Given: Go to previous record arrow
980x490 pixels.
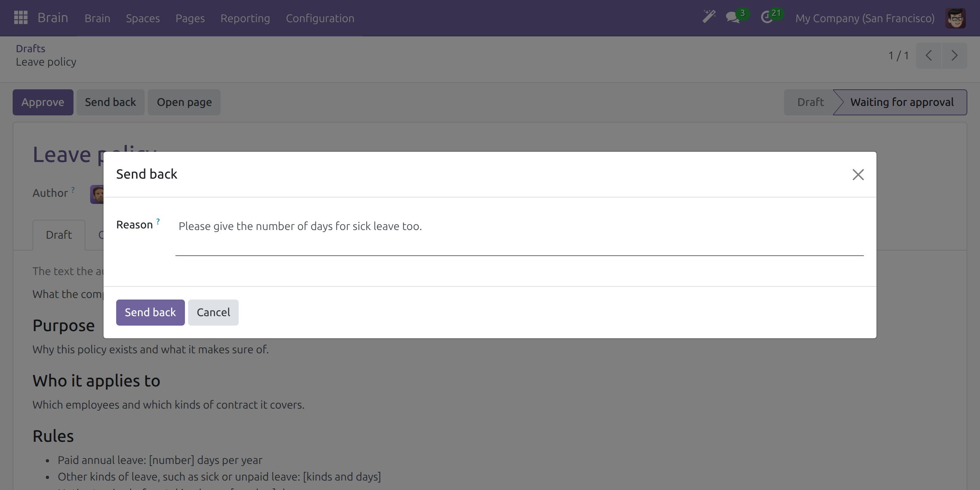Looking at the screenshot, I should 929,56.
